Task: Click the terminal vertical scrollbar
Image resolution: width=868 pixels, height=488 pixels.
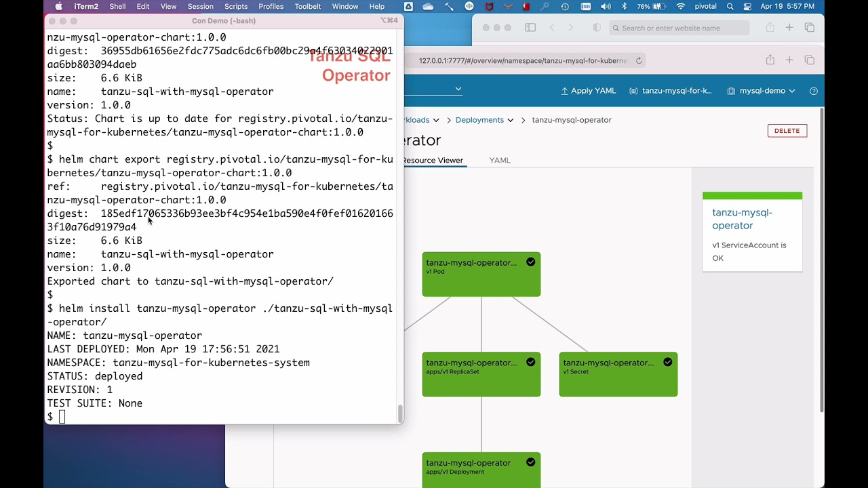Action: [400, 413]
